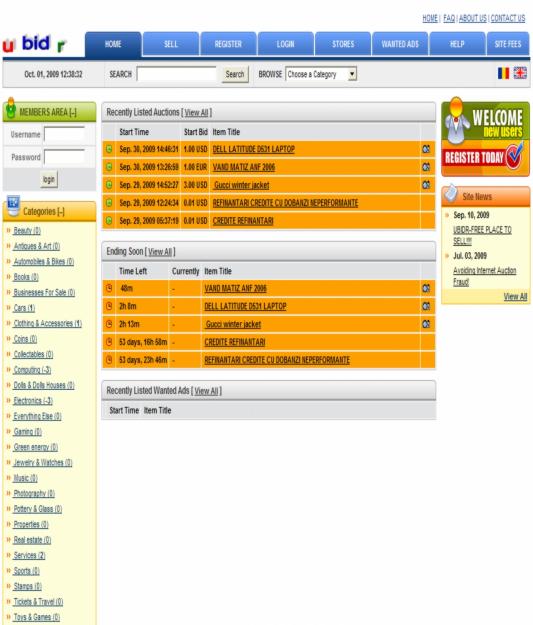The height and width of the screenshot is (625, 533).
Task: Collapse the Members Area panel
Action: [73, 112]
